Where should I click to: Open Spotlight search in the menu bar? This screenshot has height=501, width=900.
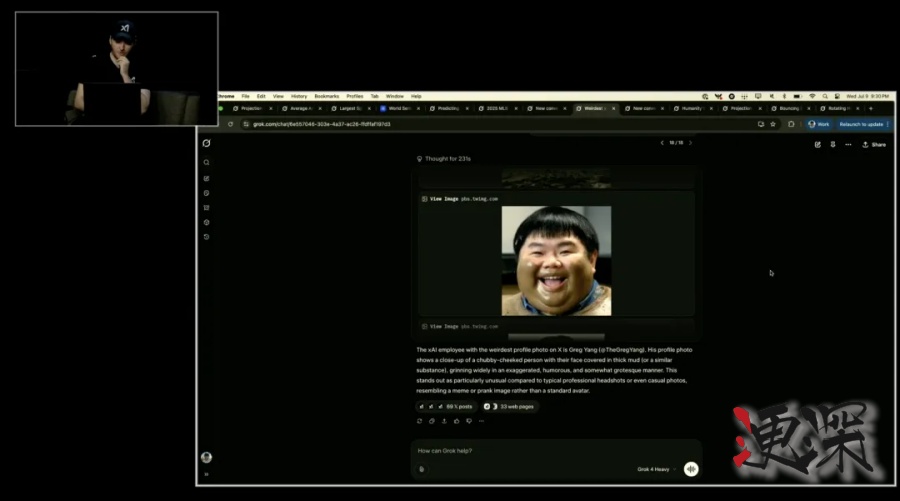[x=825, y=96]
